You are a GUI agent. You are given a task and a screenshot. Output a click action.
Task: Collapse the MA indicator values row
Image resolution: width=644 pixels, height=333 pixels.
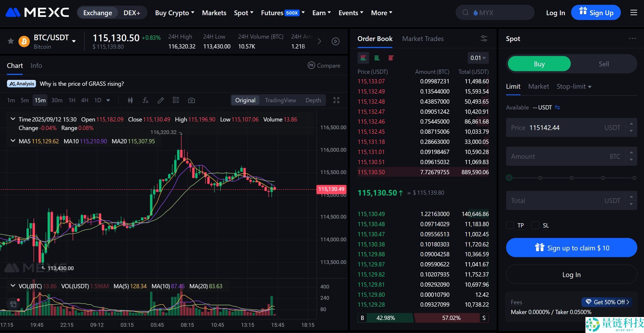(13, 141)
